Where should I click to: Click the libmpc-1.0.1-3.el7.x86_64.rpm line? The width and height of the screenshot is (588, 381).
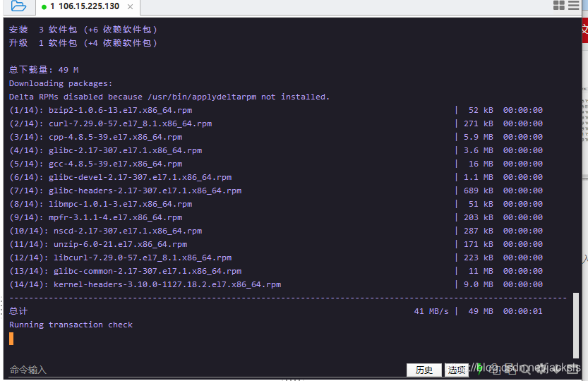[276, 204]
